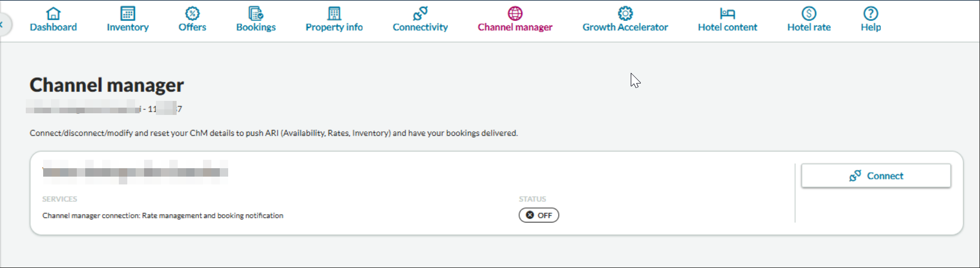Click the Help question mark icon
The image size is (980, 268).
[871, 13]
